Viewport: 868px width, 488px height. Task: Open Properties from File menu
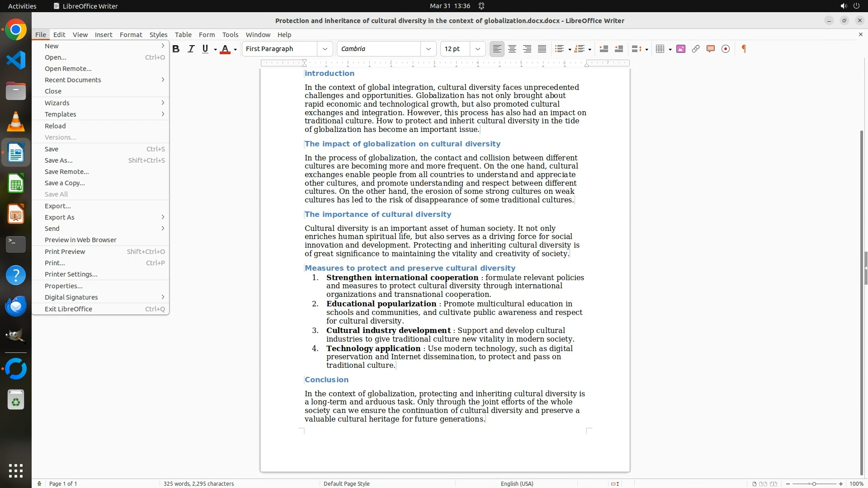63,286
